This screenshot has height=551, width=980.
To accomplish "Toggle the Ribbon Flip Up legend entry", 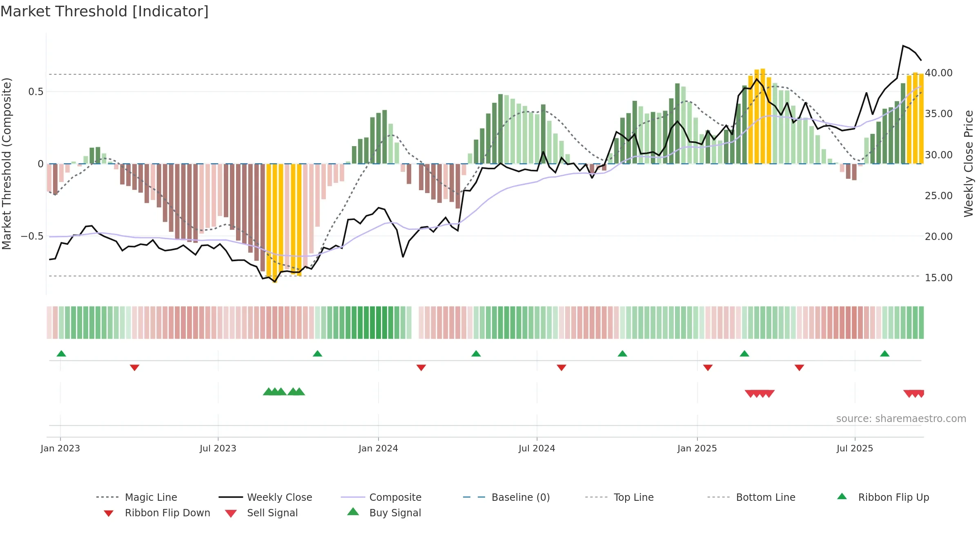I will 883,497.
